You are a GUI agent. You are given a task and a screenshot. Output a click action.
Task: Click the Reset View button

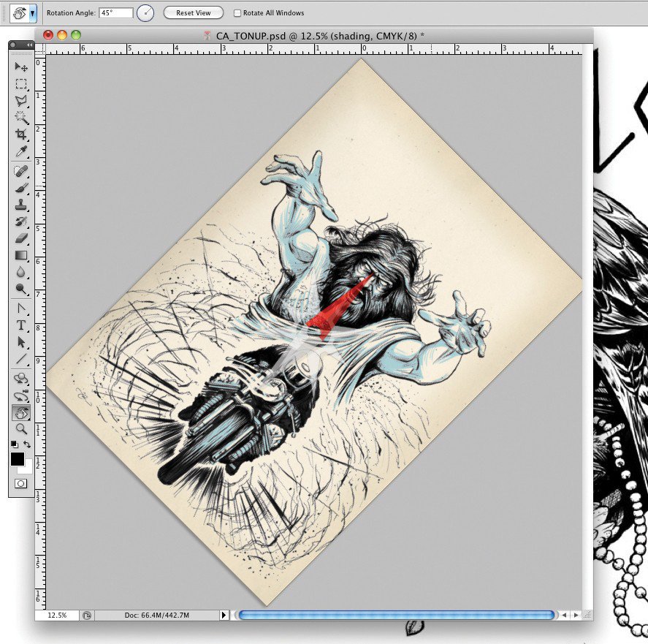(x=194, y=13)
